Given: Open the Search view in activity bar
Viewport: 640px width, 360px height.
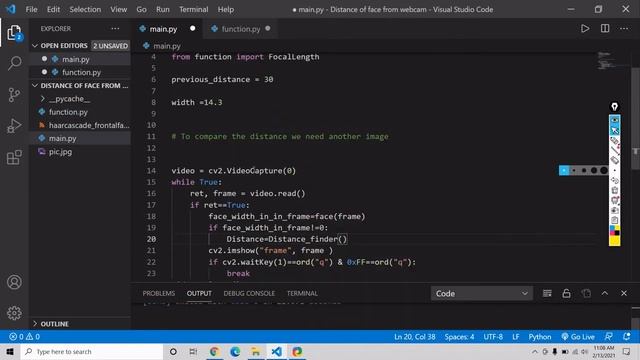Looking at the screenshot, I should point(15,63).
